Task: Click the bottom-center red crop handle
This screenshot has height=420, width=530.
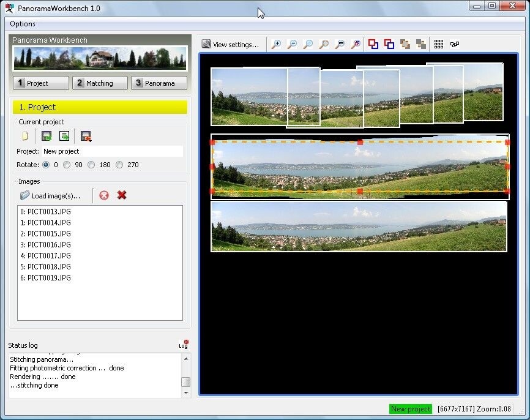Action: tap(360, 192)
